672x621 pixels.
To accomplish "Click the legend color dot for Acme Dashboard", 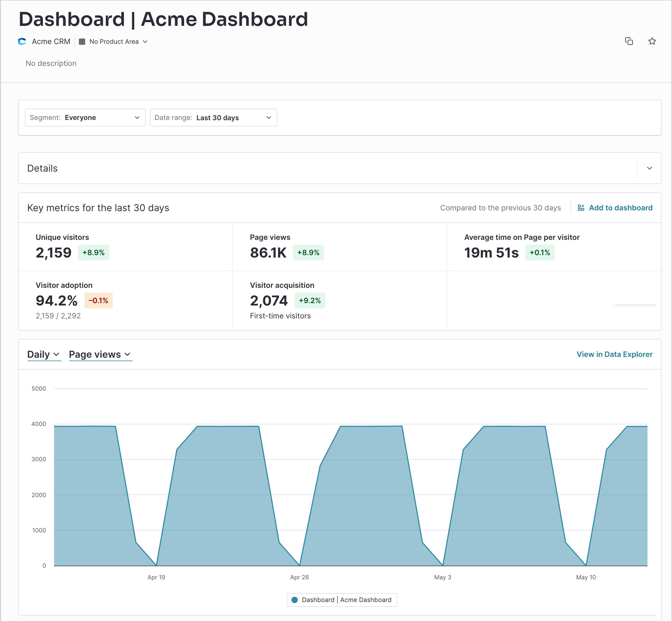I will pyautogui.click(x=295, y=600).
